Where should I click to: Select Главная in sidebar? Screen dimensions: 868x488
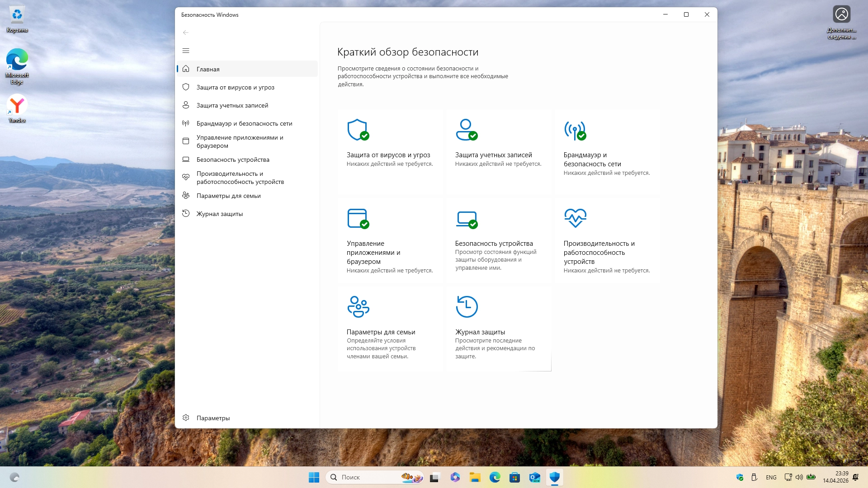[x=208, y=69]
